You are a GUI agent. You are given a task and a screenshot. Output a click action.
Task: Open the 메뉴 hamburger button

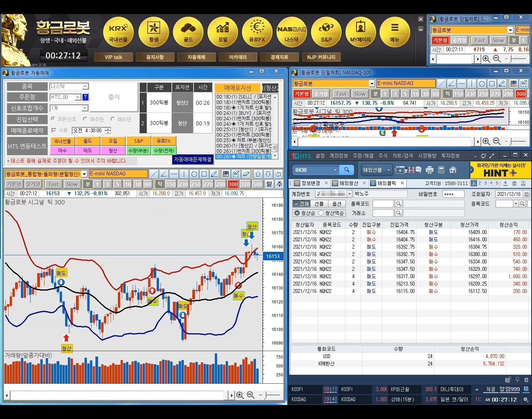coord(395,32)
